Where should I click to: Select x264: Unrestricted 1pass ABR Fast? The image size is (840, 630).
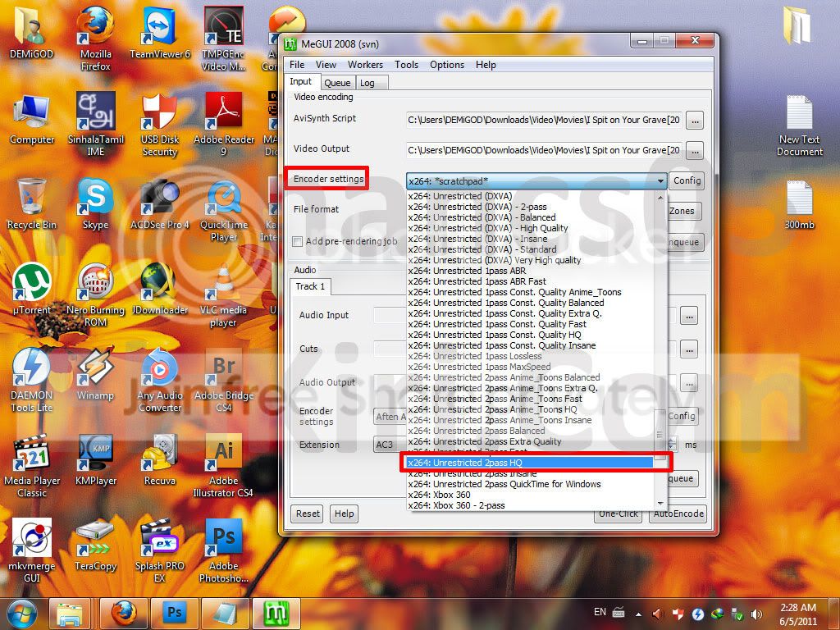tap(531, 281)
